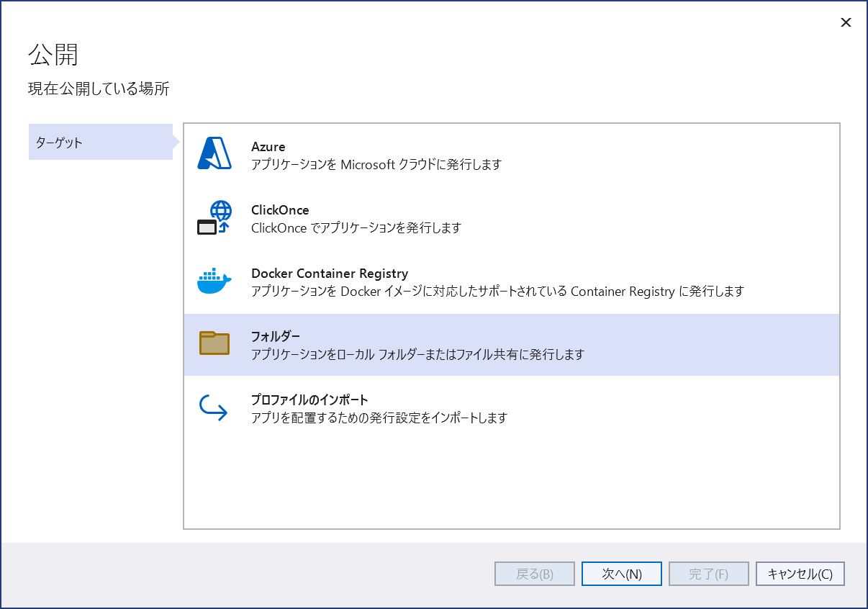Click the Docker whale icon
868x609 pixels.
[x=214, y=281]
